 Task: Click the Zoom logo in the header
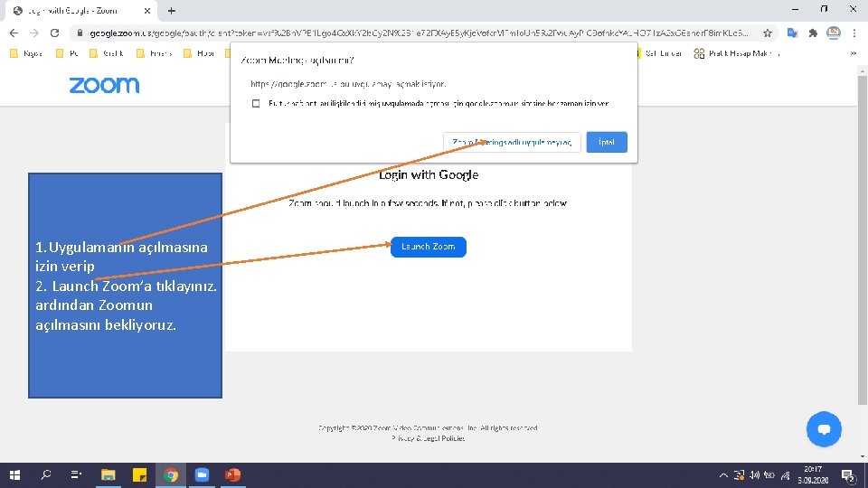pos(104,85)
